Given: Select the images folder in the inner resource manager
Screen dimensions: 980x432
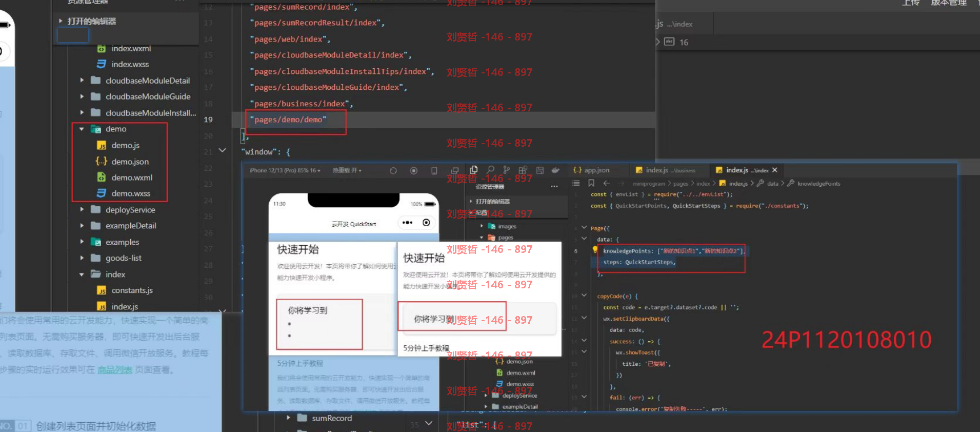Looking at the screenshot, I should click(507, 226).
